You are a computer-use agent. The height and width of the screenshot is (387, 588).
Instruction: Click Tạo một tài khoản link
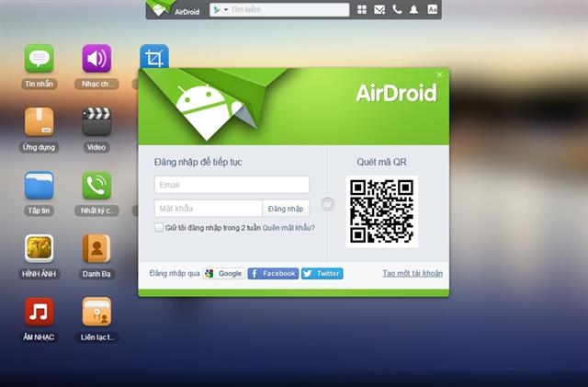pos(413,273)
